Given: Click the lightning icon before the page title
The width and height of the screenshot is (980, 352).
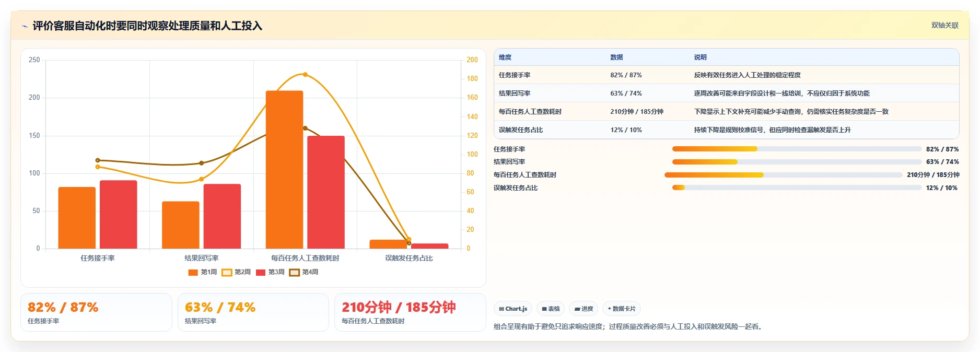Looking at the screenshot, I should pyautogui.click(x=25, y=26).
